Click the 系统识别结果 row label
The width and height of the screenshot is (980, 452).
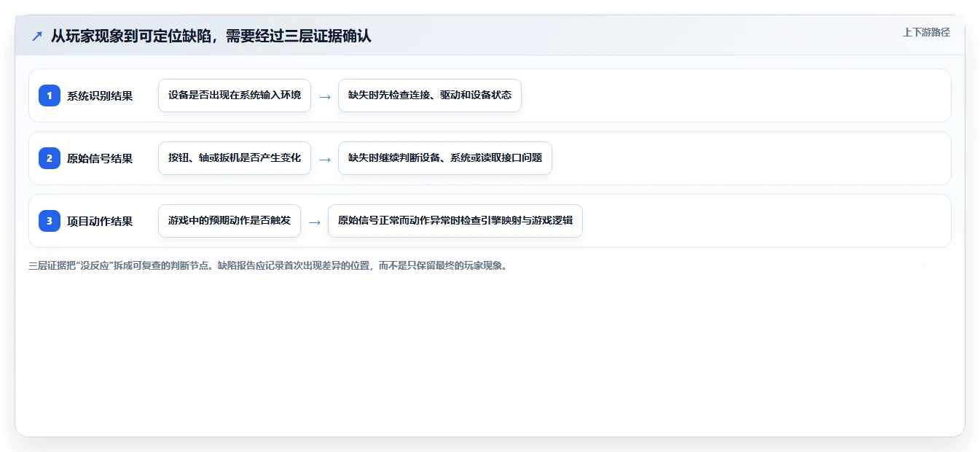pyautogui.click(x=100, y=96)
